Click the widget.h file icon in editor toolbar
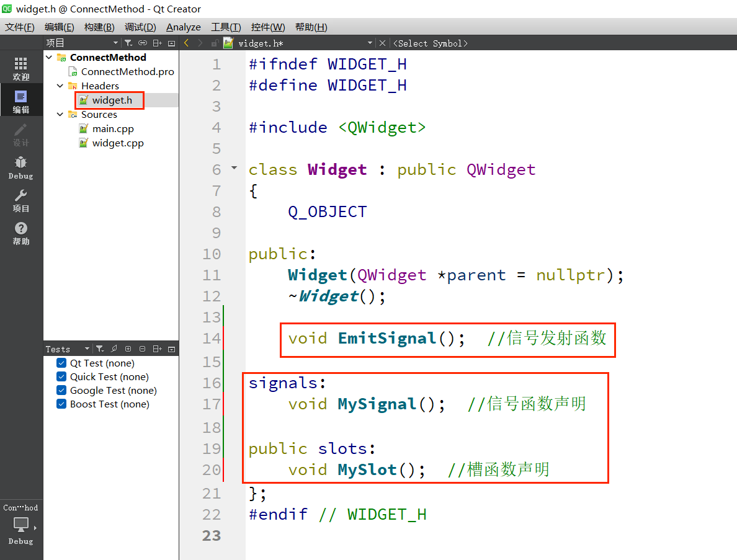The image size is (737, 560). click(x=228, y=43)
